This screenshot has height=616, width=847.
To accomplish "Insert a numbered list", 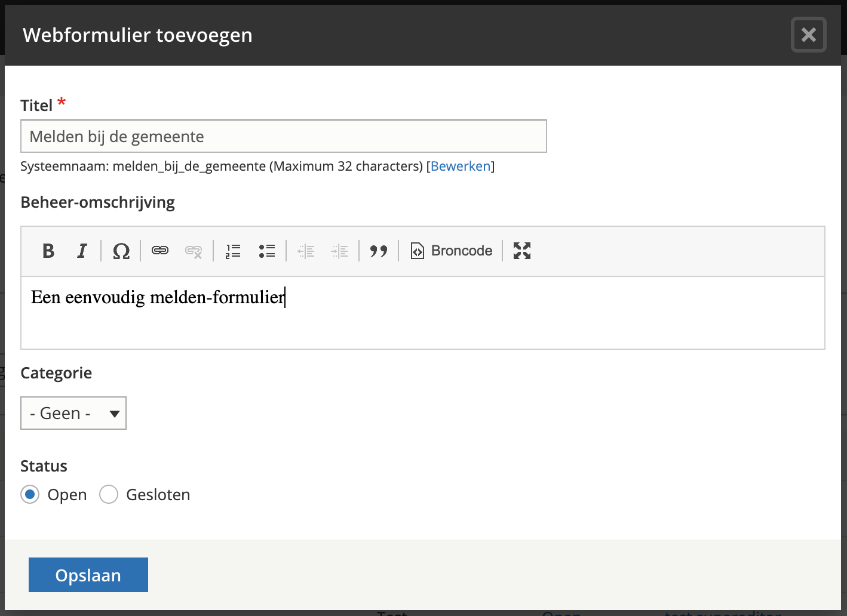I will 233,251.
